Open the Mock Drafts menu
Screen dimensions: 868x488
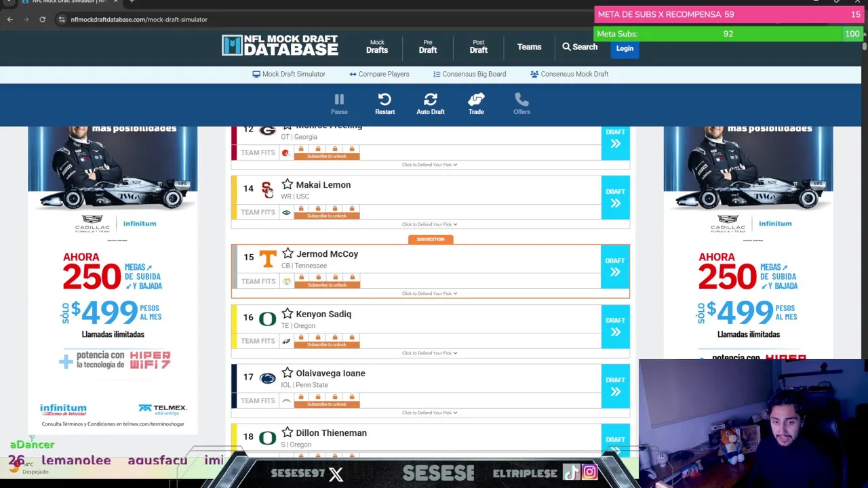coord(377,46)
